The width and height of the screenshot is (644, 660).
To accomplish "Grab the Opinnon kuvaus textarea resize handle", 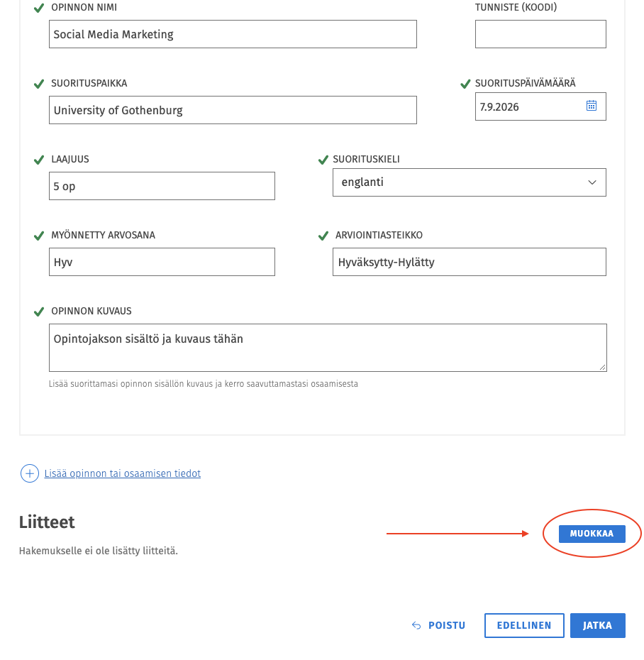I will tap(602, 367).
